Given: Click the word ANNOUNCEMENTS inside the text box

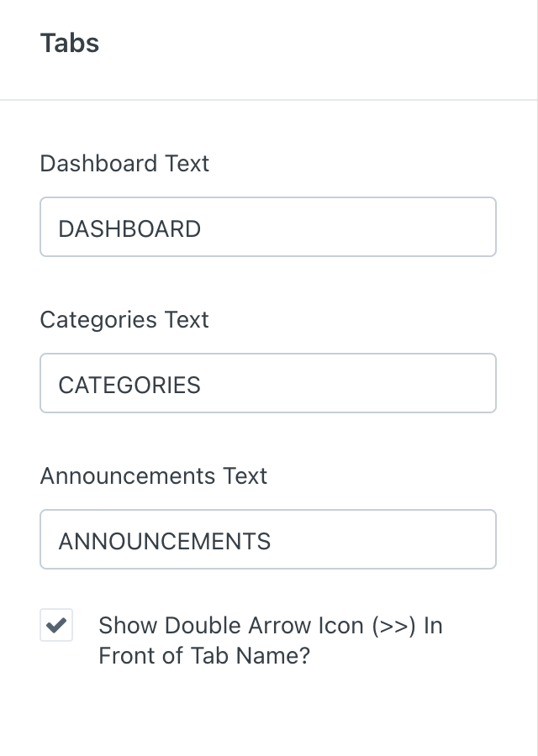Looking at the screenshot, I should tap(165, 541).
